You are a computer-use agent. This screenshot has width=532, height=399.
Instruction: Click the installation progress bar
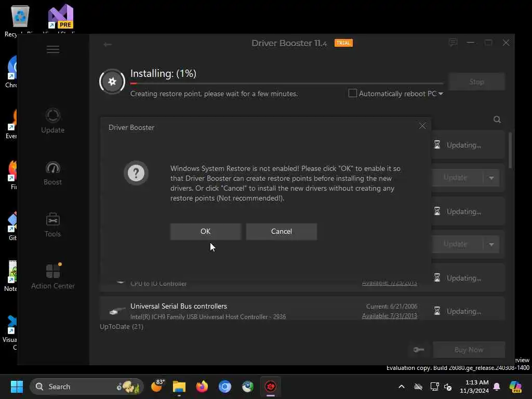point(287,83)
